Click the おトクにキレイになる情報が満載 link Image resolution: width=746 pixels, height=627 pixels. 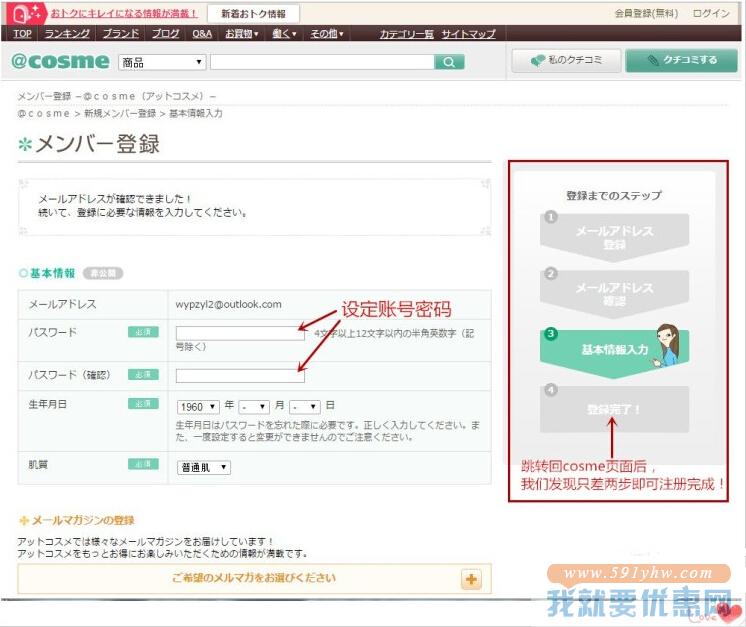tap(124, 13)
